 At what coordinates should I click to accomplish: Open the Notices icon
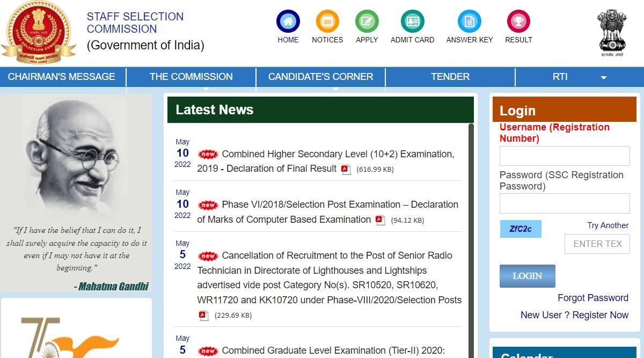click(327, 21)
